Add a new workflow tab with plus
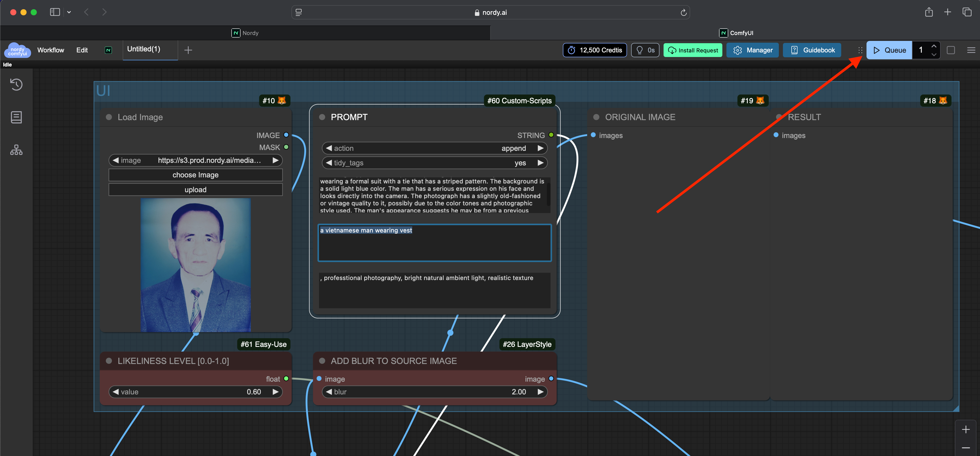The image size is (980, 456). click(x=188, y=50)
